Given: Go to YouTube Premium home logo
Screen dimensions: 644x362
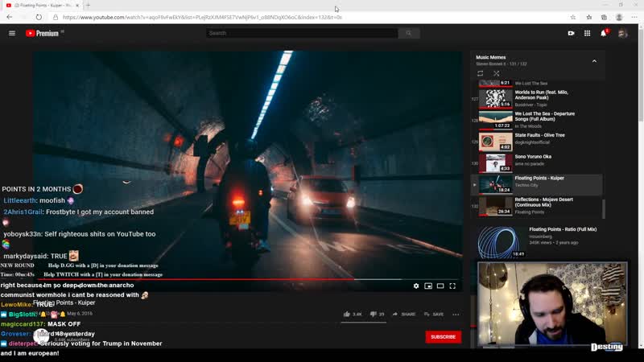Looking at the screenshot, I should pyautogui.click(x=43, y=33).
